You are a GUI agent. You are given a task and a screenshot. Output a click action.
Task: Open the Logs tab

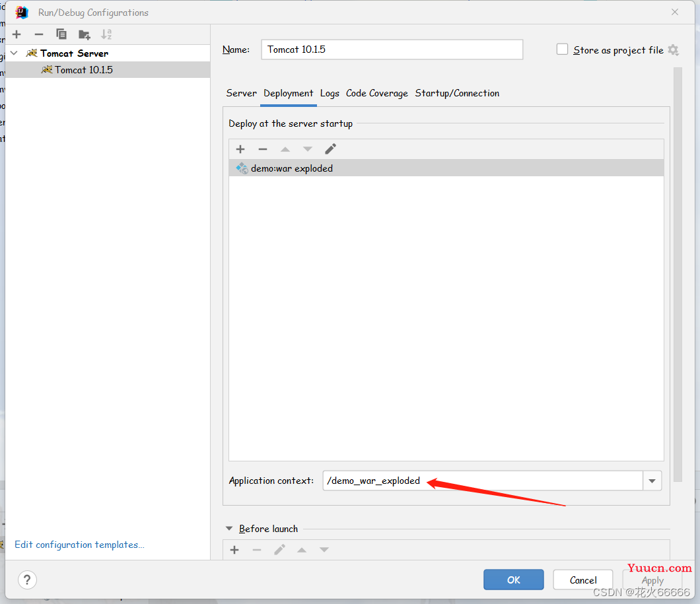click(x=330, y=93)
